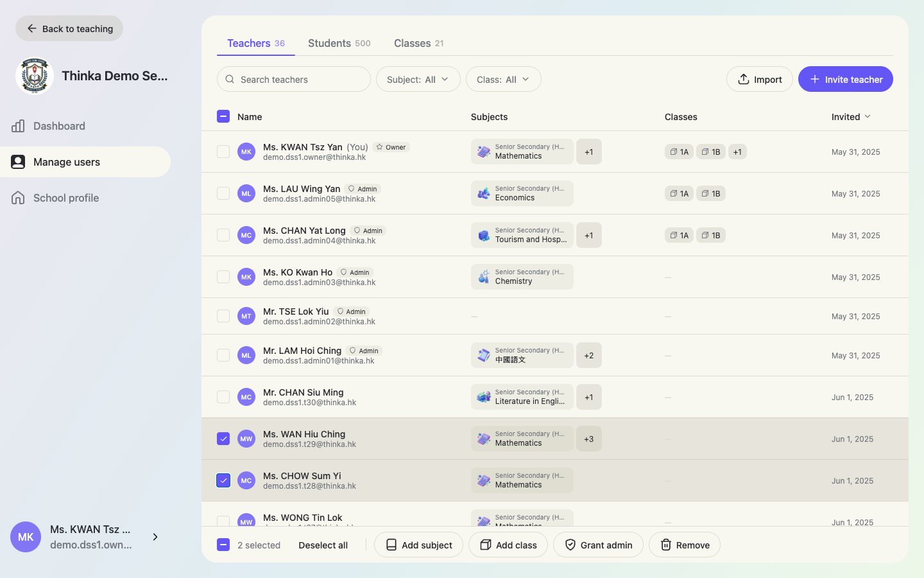Click class chip 1A in Ms. KWAN row
This screenshot has height=578, width=924.
click(679, 152)
